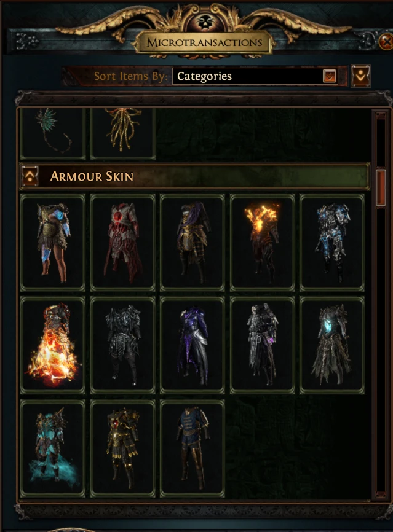Toggle the collapse-all button next to sort
Image resolution: width=393 pixels, height=532 pixels.
360,76
